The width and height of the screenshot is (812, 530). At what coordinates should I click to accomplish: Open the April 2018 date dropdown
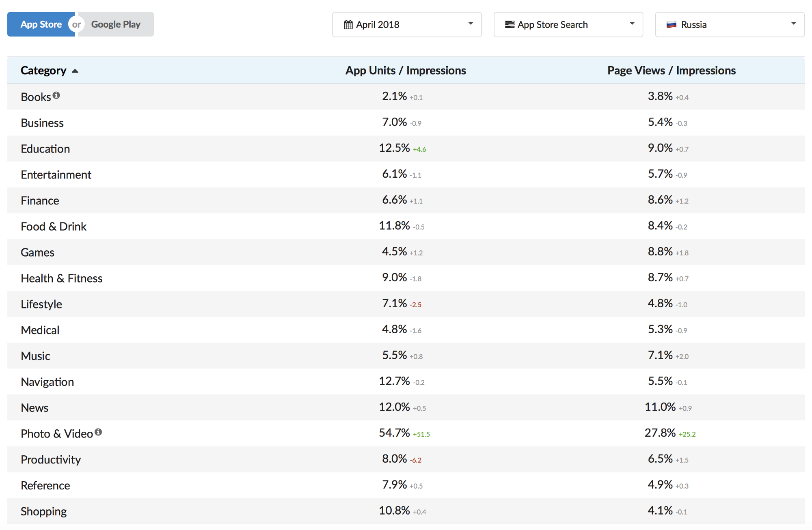coord(407,25)
